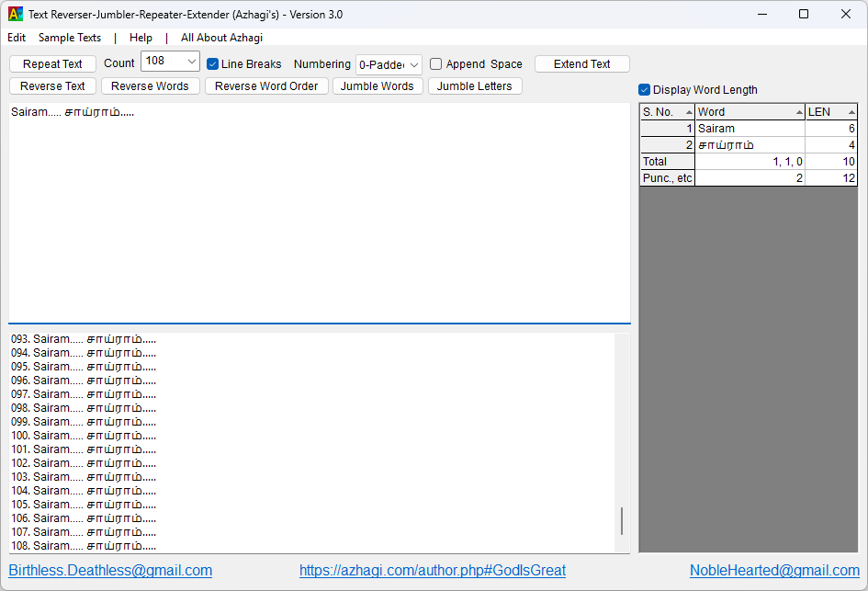Sort by the Word column header

point(750,112)
